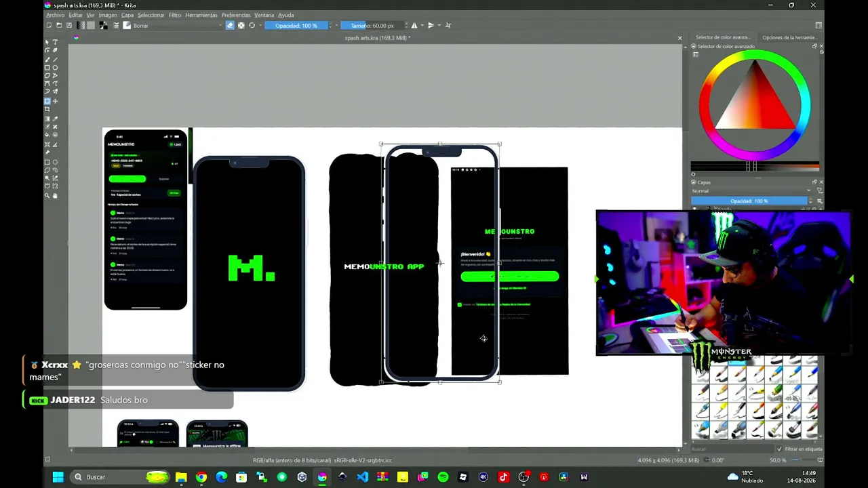The image size is (868, 488).
Task: Toggle horizontal mirror mode
Action: coord(414,26)
